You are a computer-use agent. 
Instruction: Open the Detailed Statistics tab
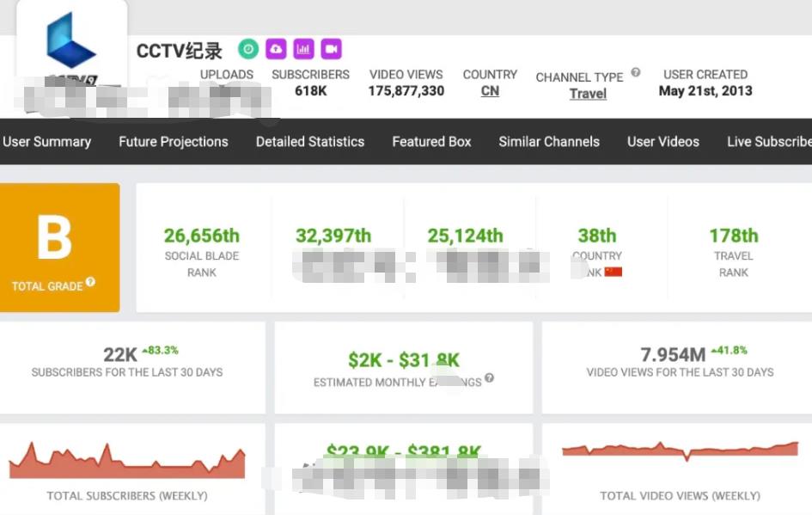(310, 142)
